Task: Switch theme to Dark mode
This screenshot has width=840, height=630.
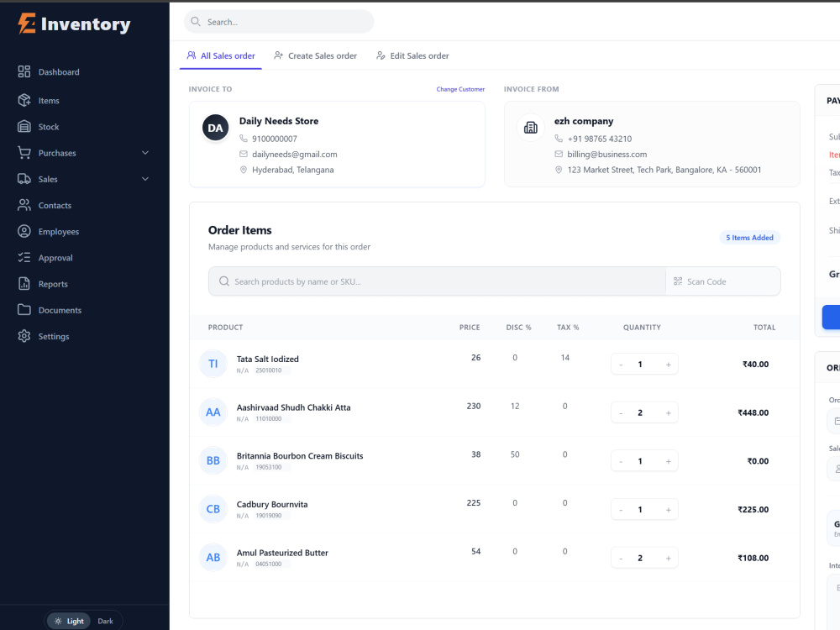Action: pos(105,621)
